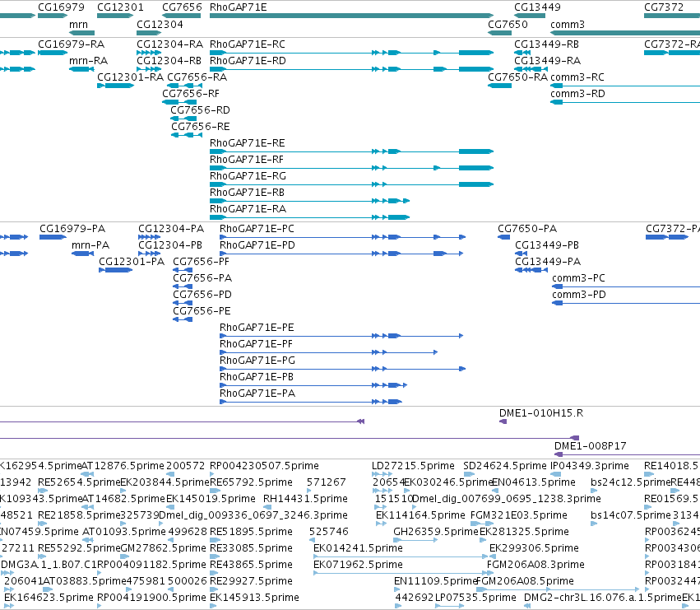The width and height of the screenshot is (700, 610).
Task: Select transcript RhoGAP71E-RF
Action: click(x=351, y=168)
